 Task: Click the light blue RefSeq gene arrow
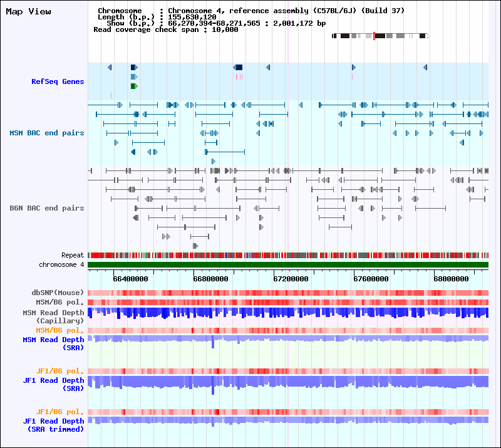(134, 76)
